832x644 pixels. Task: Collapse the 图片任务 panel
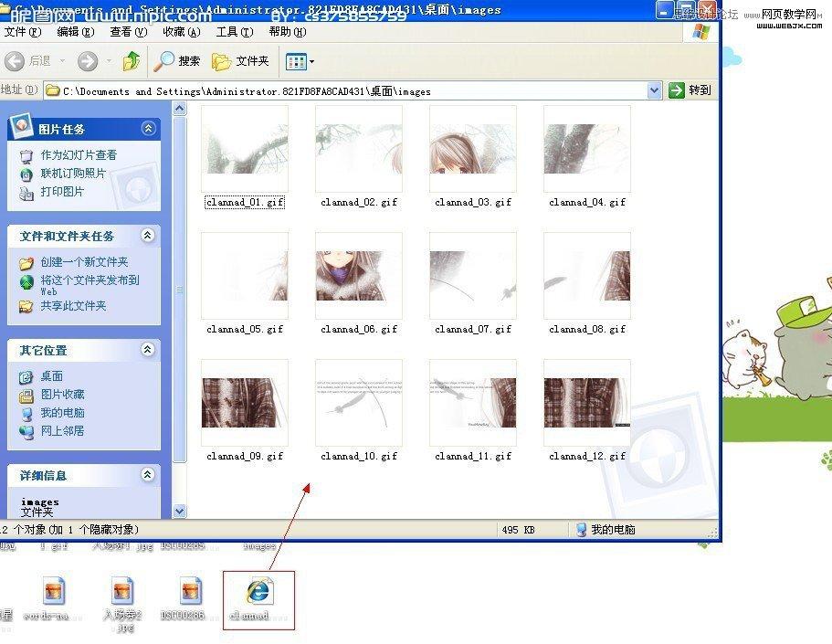[149, 129]
